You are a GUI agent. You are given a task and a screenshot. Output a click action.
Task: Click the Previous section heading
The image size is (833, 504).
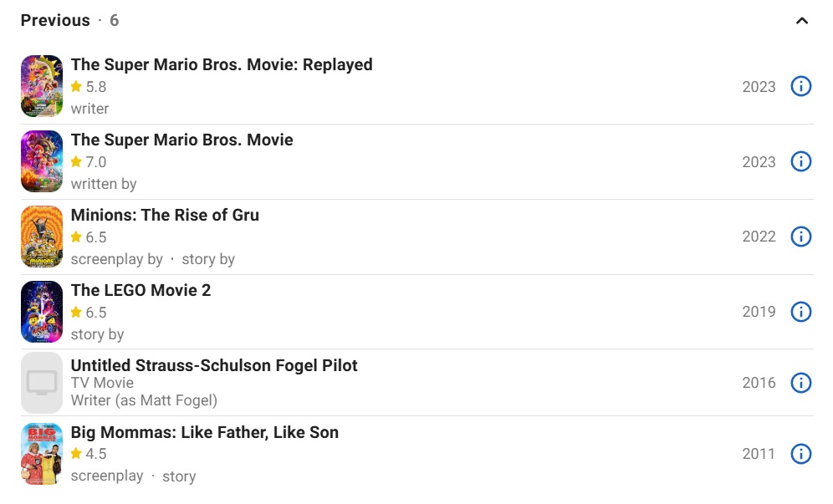55,21
